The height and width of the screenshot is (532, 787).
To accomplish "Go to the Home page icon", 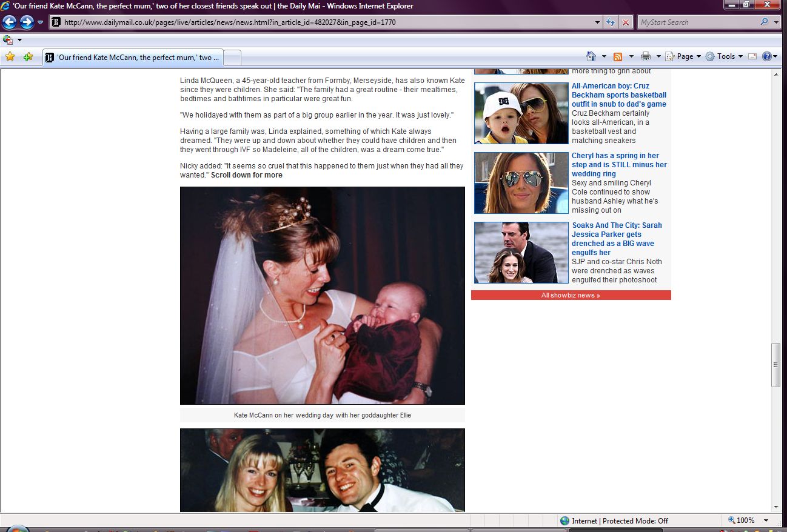I will 591,56.
